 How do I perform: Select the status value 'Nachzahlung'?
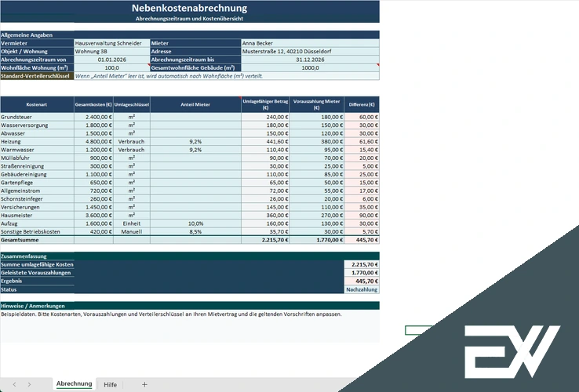click(362, 290)
